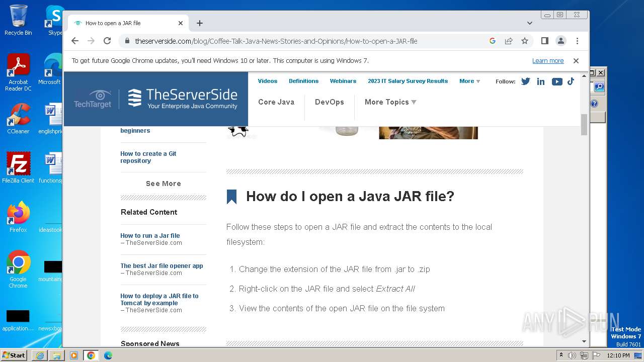Open the Chrome profile avatar
This screenshot has height=362, width=644.
[x=560, y=41]
